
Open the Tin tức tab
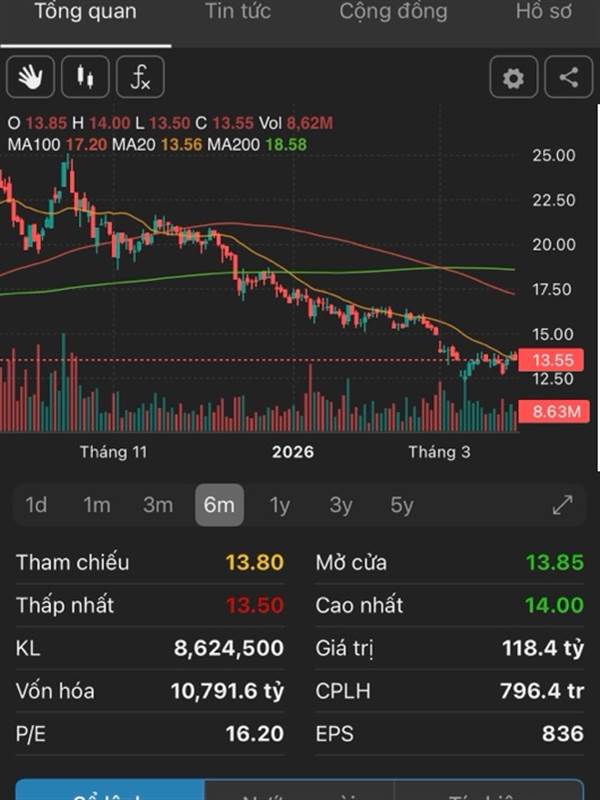tap(238, 11)
